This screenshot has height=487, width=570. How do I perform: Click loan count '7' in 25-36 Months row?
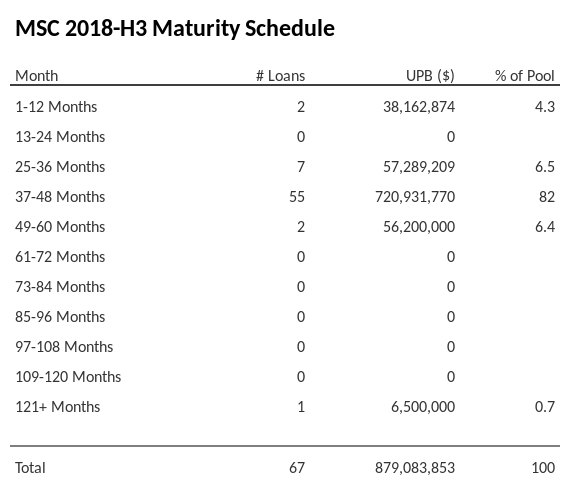(x=301, y=167)
